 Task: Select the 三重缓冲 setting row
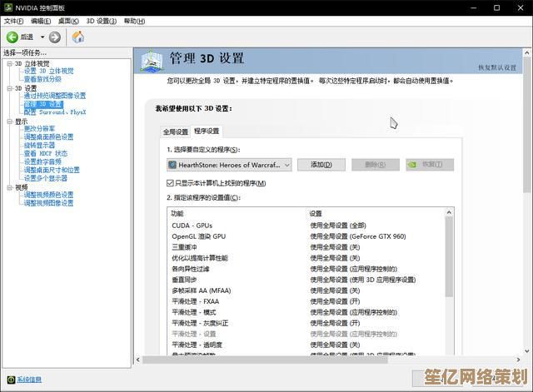[306, 247]
